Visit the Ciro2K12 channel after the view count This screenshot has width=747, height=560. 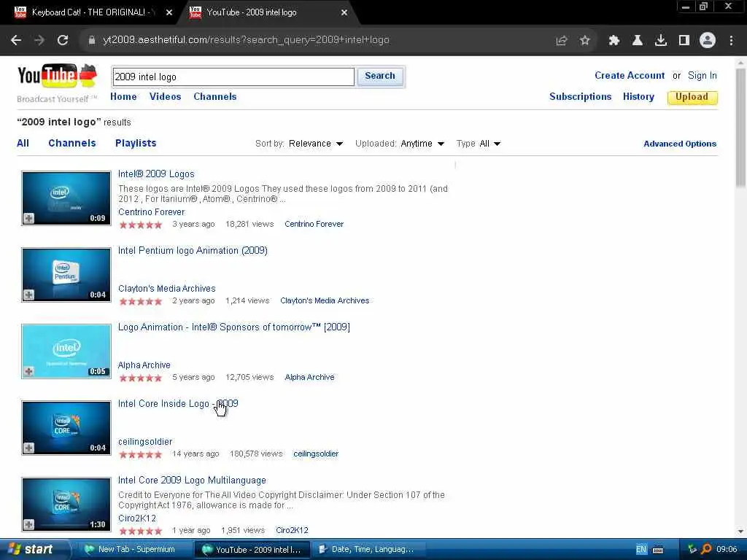click(292, 531)
